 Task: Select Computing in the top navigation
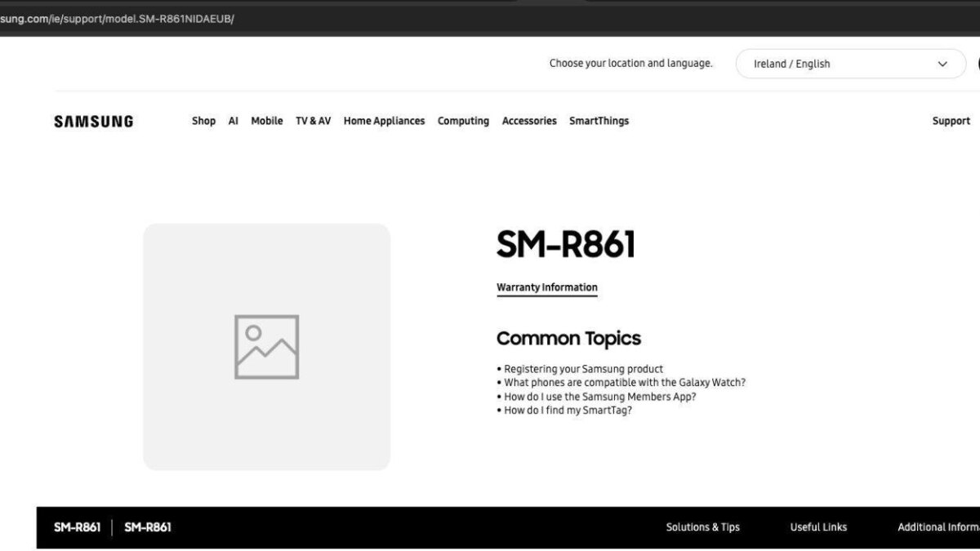[x=463, y=121]
